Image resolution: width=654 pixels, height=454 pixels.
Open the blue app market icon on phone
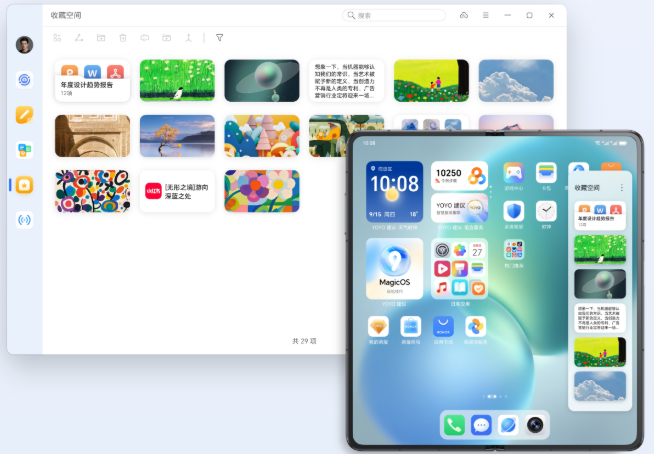[443, 326]
